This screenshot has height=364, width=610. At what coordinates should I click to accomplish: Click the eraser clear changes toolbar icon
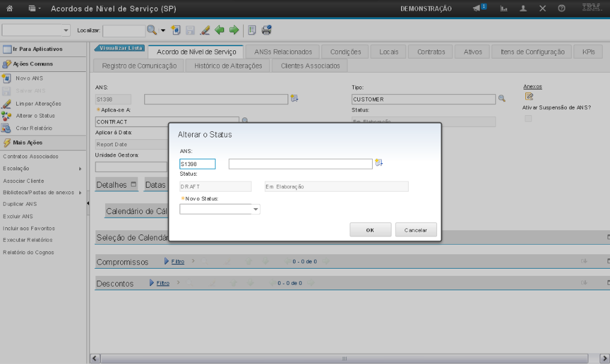(205, 30)
